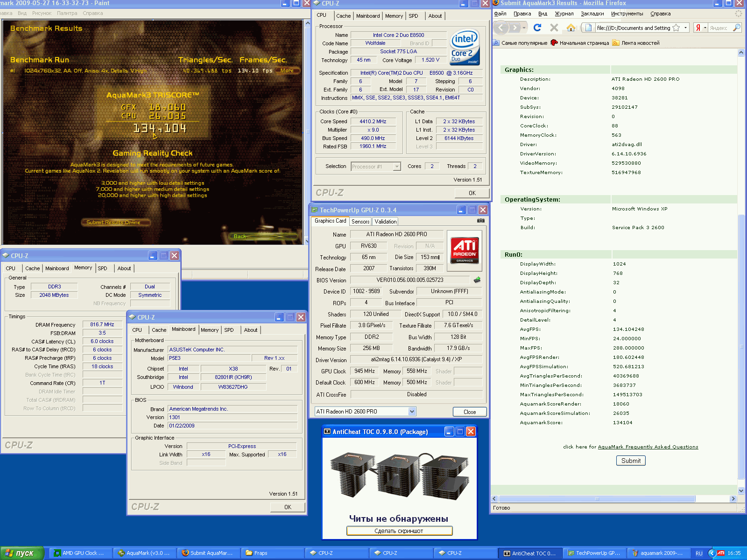Click the Firefox stop loading X icon
Image resolution: width=747 pixels, height=560 pixels.
coord(554,28)
